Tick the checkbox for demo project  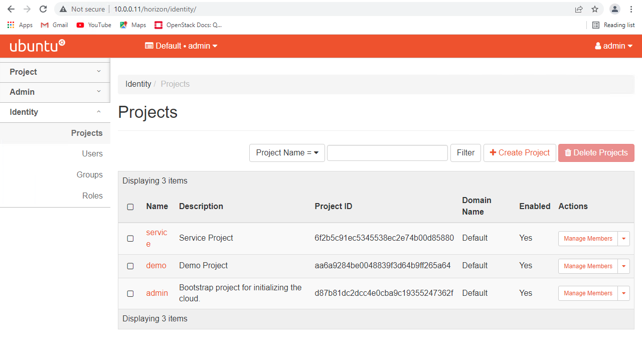(130, 266)
